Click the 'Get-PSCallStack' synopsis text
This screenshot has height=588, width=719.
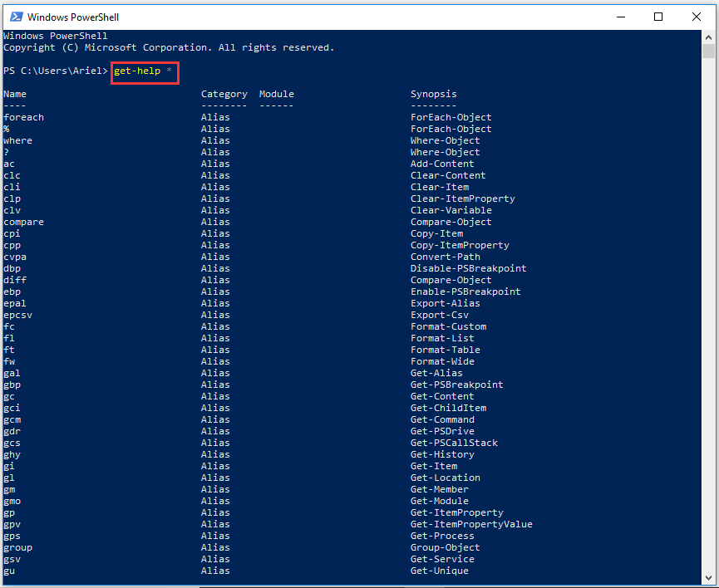tap(454, 443)
